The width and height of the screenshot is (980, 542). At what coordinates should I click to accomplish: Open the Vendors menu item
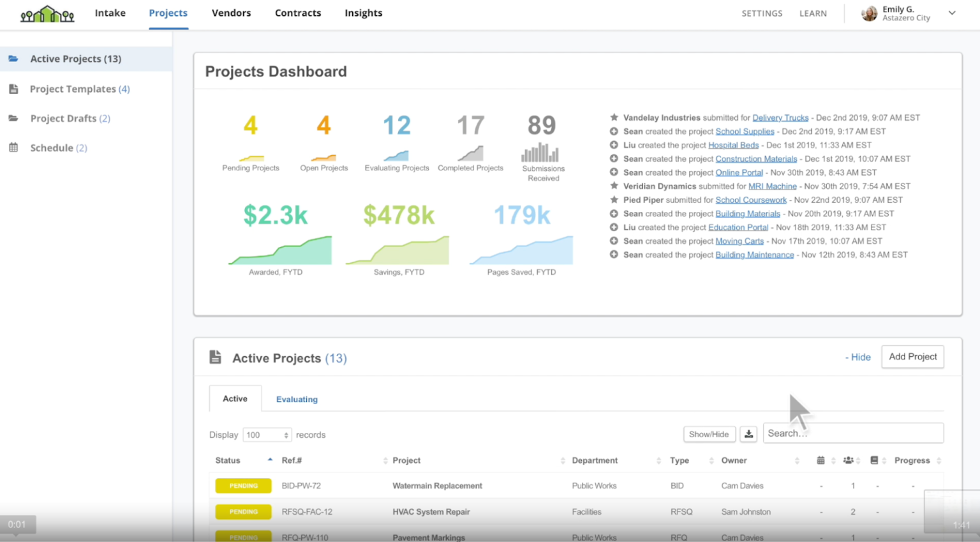coord(231,13)
